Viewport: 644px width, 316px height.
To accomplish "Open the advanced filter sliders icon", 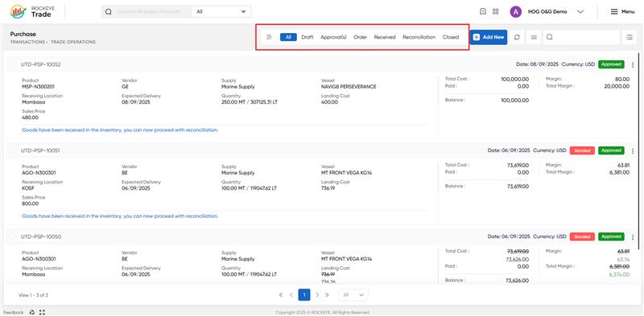I will tap(630, 37).
